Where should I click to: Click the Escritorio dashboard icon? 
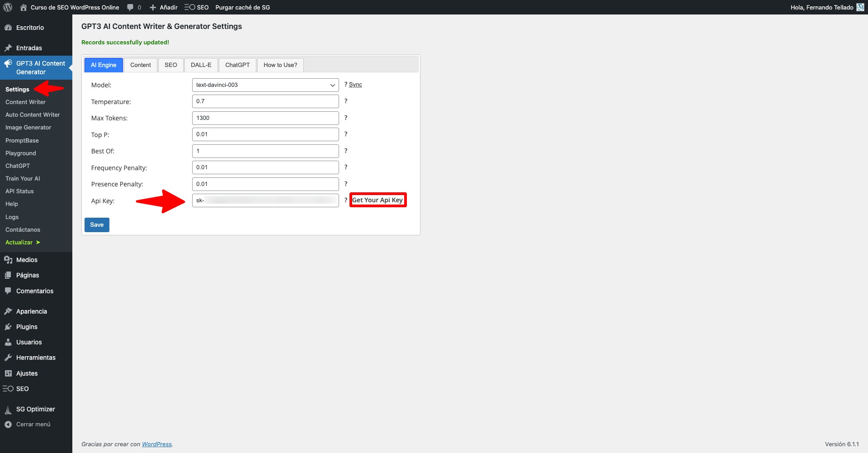[x=8, y=28]
